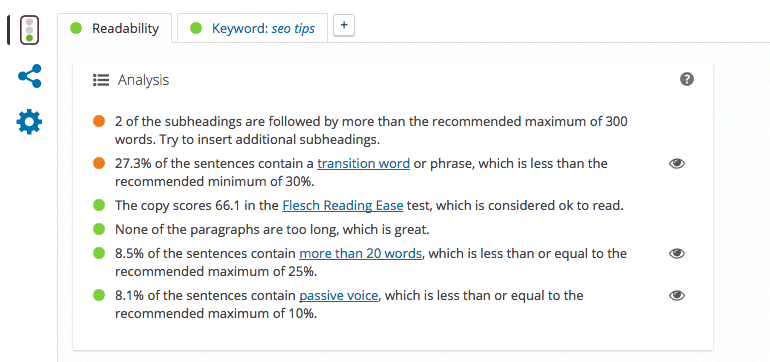Click green dot beside Flesch Reading Ease result
This screenshot has width=770, height=362.
pyautogui.click(x=99, y=205)
